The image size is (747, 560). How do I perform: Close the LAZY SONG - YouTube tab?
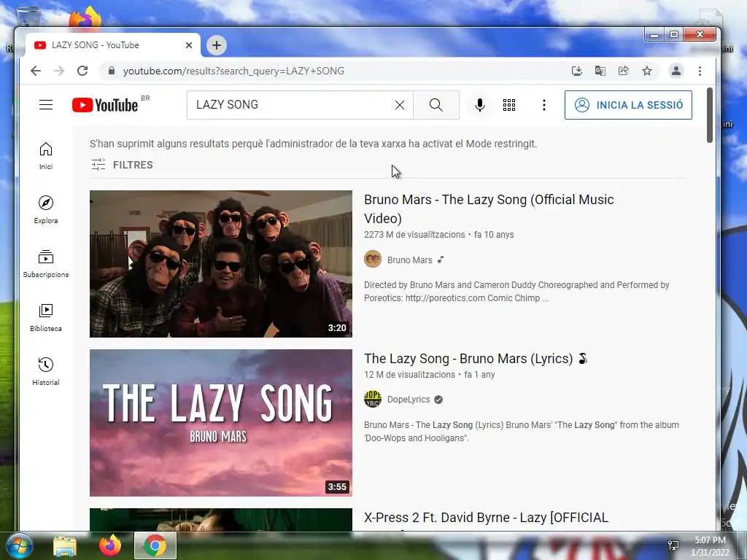[x=189, y=45]
